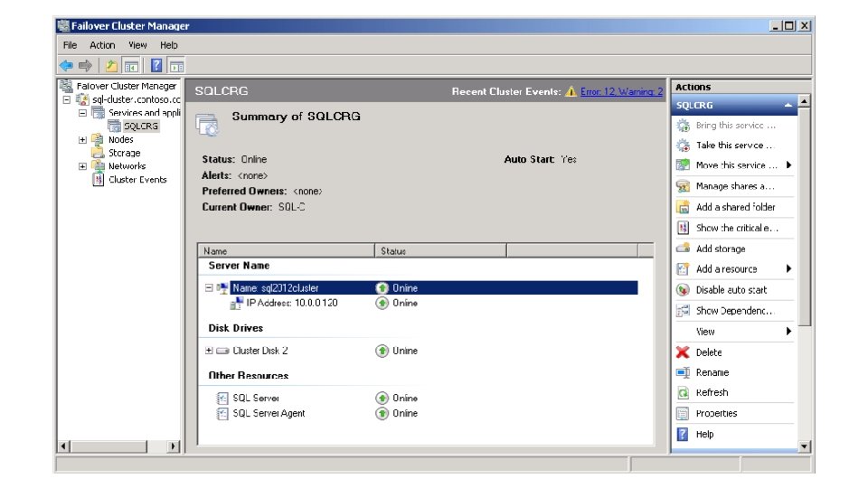The image size is (868, 488).
Task: Click the green Online icon for SQL Server Agent
Action: [x=382, y=413]
